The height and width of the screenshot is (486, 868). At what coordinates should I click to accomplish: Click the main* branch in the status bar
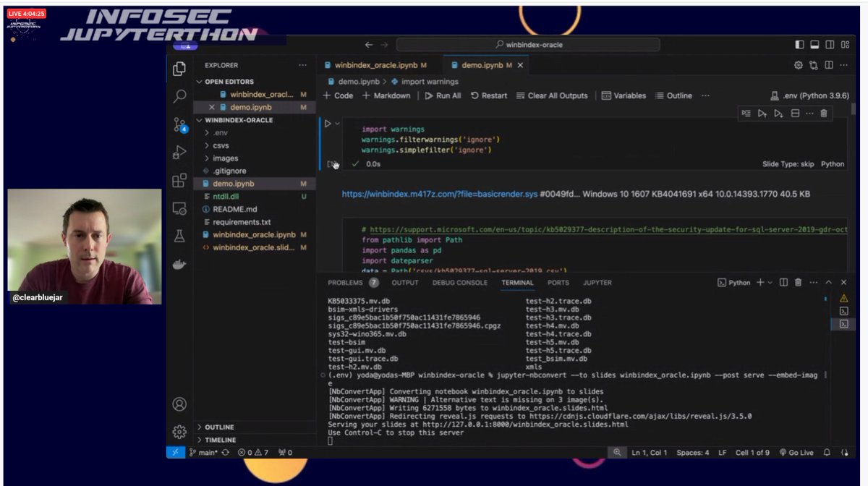203,453
